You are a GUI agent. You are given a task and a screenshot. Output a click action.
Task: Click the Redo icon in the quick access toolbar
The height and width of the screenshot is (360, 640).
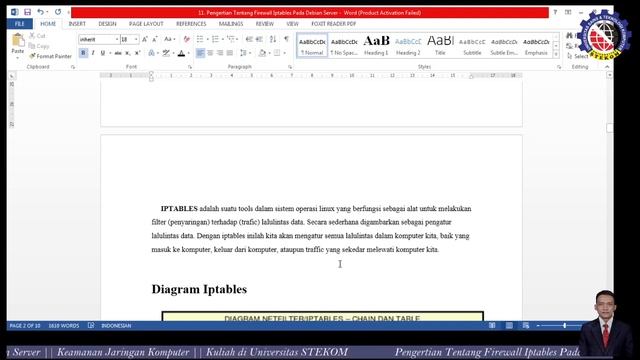[58, 12]
